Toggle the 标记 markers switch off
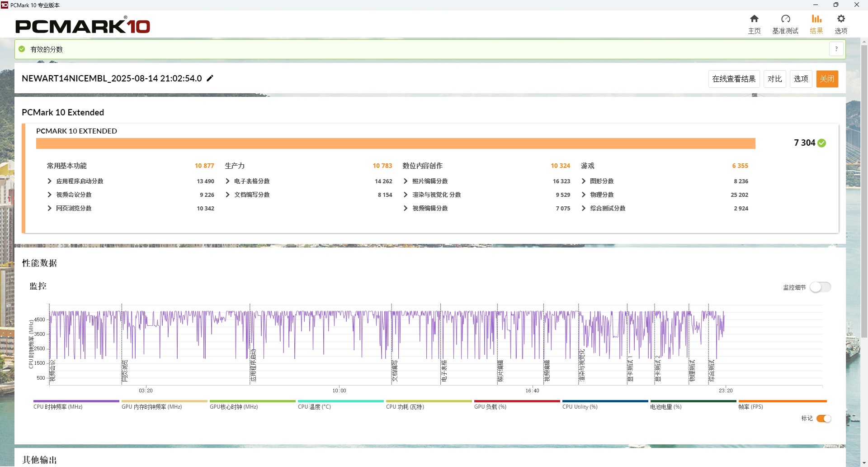Image resolution: width=868 pixels, height=467 pixels. (824, 419)
